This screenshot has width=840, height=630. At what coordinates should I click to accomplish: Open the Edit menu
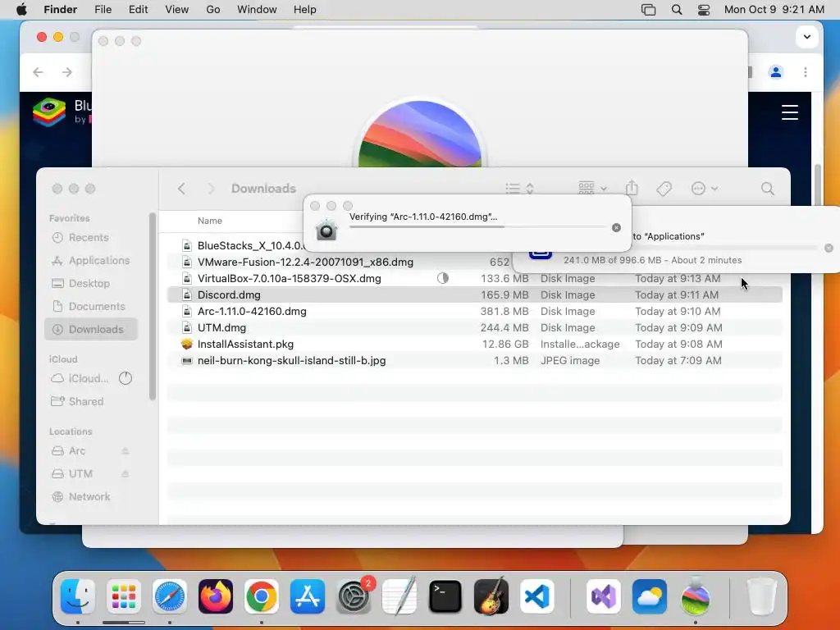pyautogui.click(x=138, y=10)
